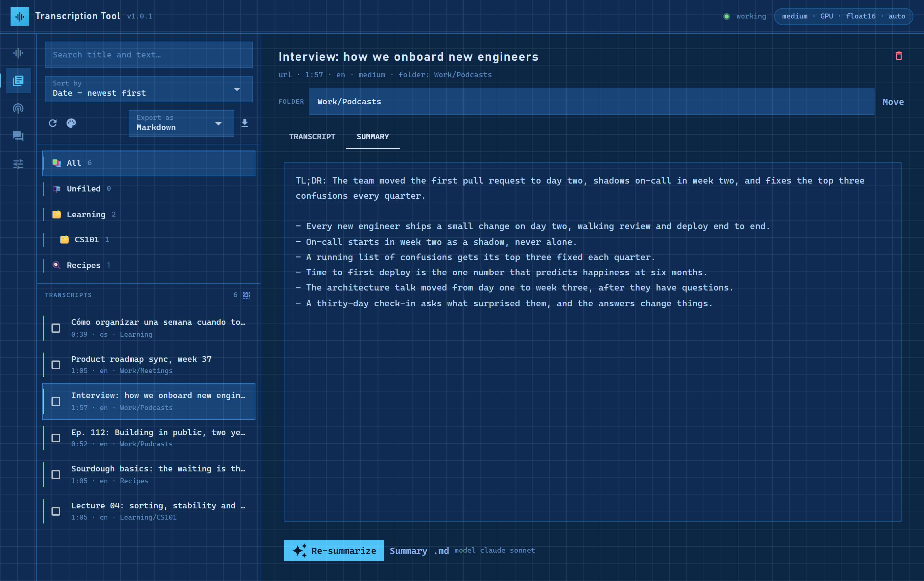Click the All folder stacked icon
The width and height of the screenshot is (924, 581).
pos(56,163)
